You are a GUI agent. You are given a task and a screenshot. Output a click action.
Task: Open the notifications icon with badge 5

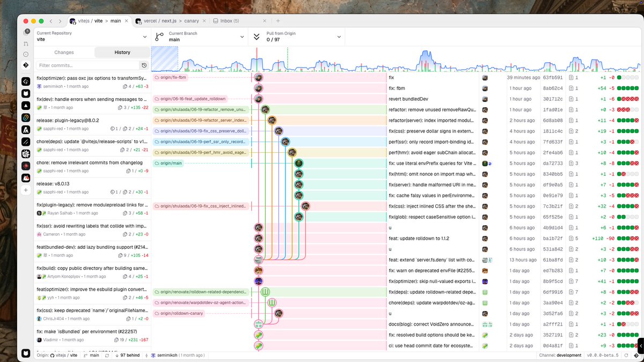[x=26, y=32]
